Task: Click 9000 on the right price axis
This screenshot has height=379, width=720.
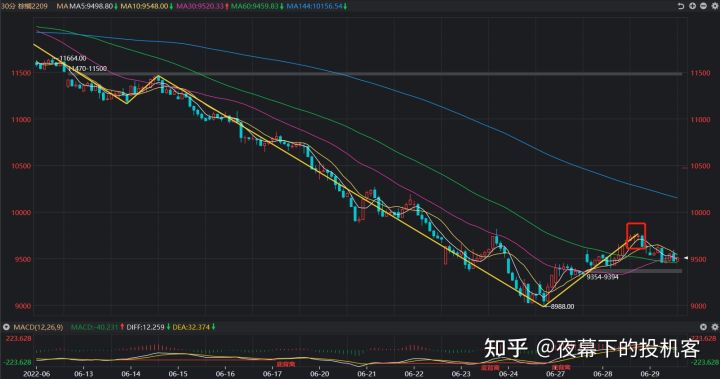Action: coord(699,306)
